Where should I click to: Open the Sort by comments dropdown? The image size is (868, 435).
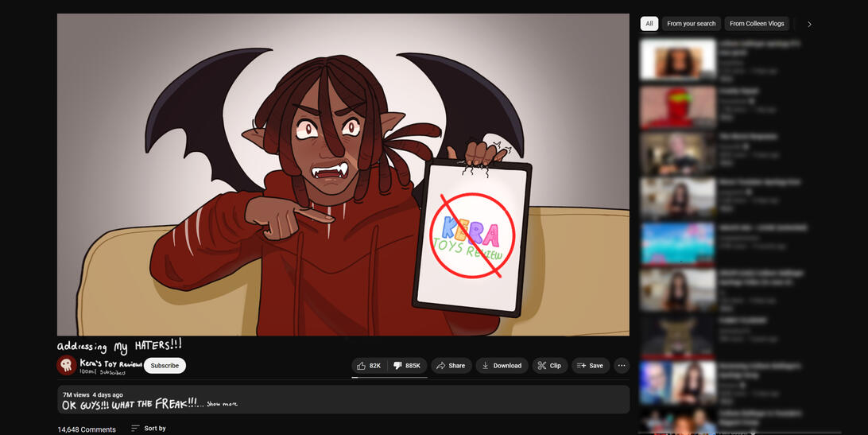pos(149,429)
